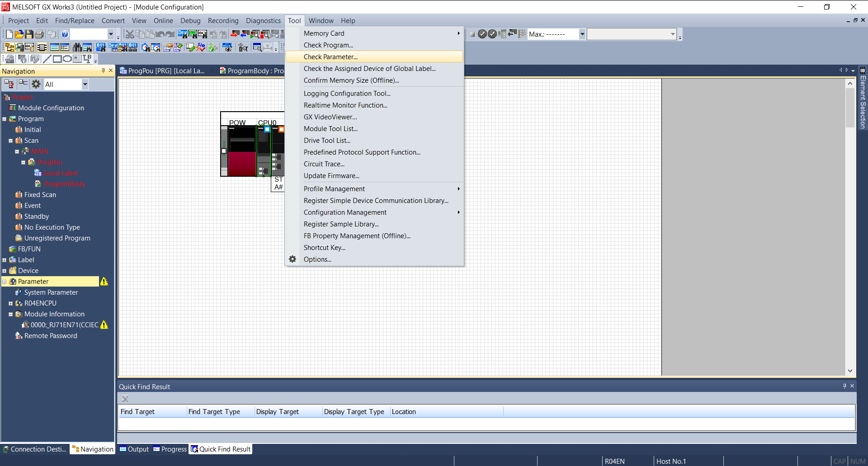868x466 pixels.
Task: Click the Ellipse drawing tool icon
Action: 67,59
